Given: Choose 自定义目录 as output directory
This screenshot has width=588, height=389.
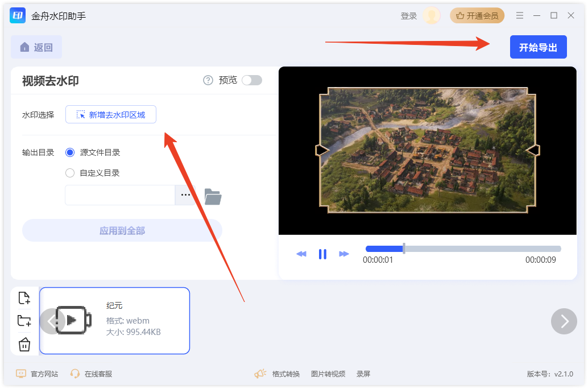Looking at the screenshot, I should pos(69,173).
